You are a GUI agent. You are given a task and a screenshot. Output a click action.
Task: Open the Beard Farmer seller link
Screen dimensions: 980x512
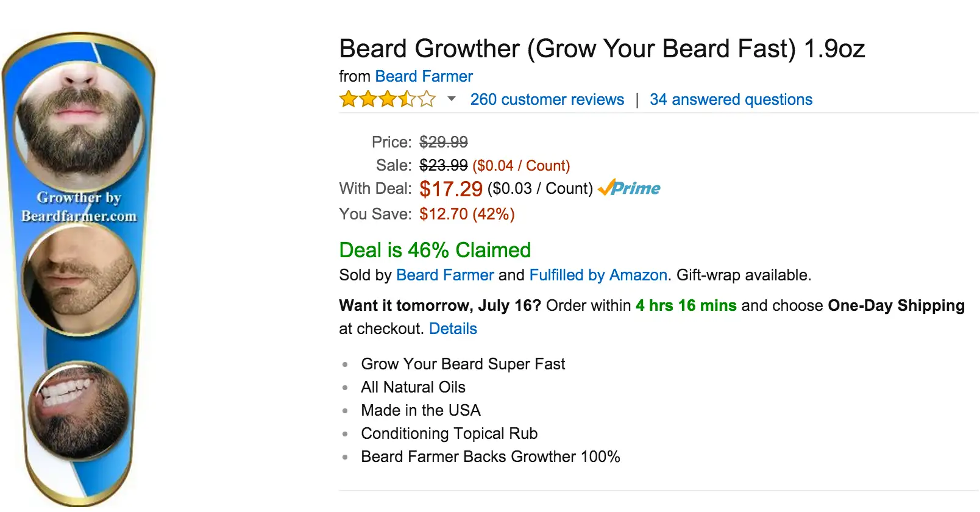445,275
